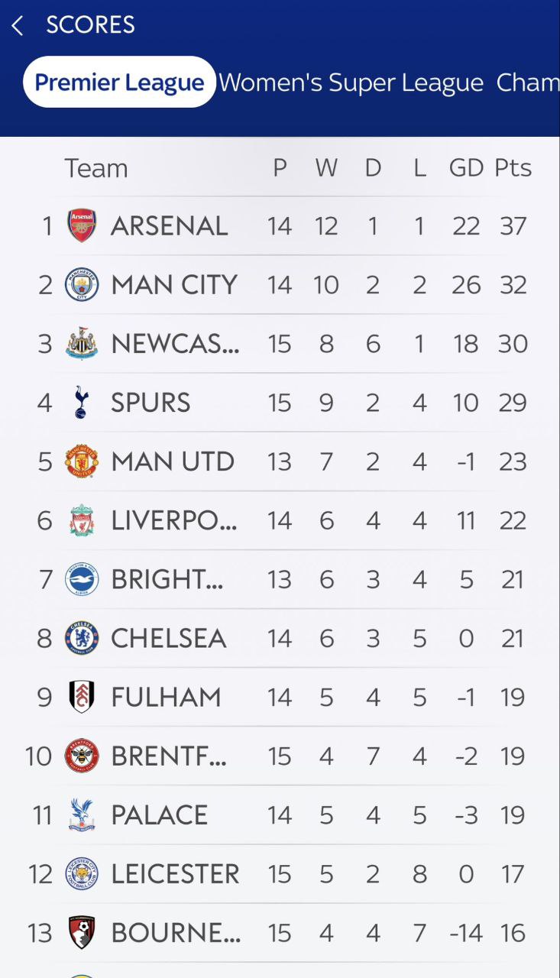Tap the Newcastle club crest
The width and height of the screenshot is (560, 978).
82,344
